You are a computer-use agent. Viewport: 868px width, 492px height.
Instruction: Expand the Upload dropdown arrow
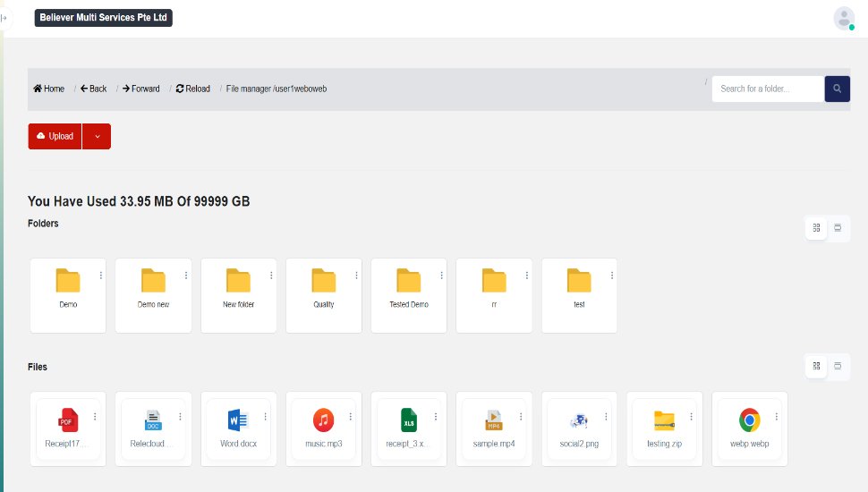pos(97,136)
